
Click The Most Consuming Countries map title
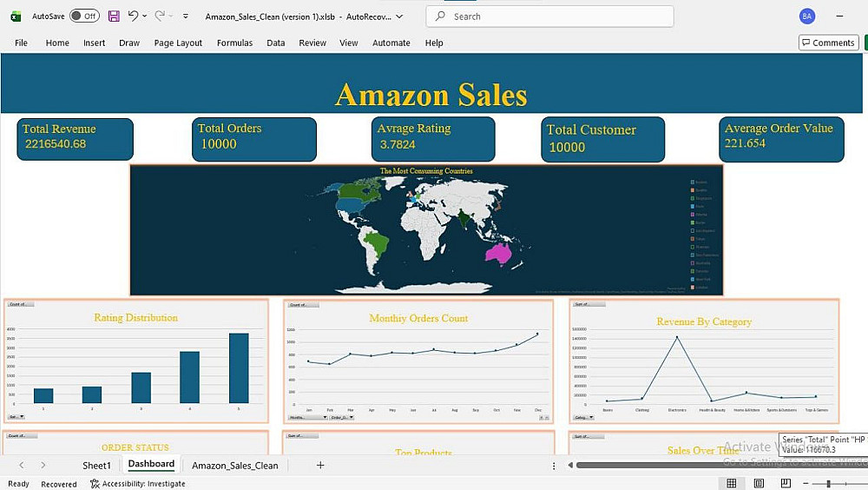[426, 171]
